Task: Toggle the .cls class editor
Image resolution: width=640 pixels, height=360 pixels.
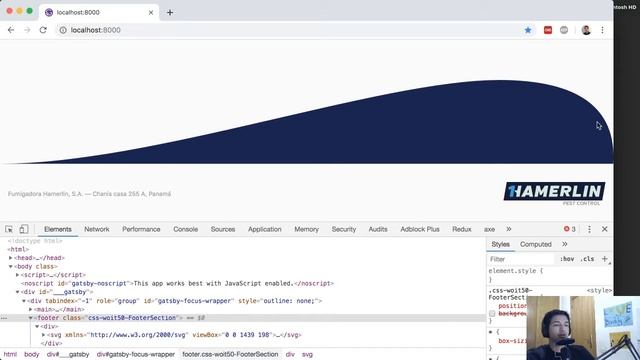Action: tap(587, 259)
